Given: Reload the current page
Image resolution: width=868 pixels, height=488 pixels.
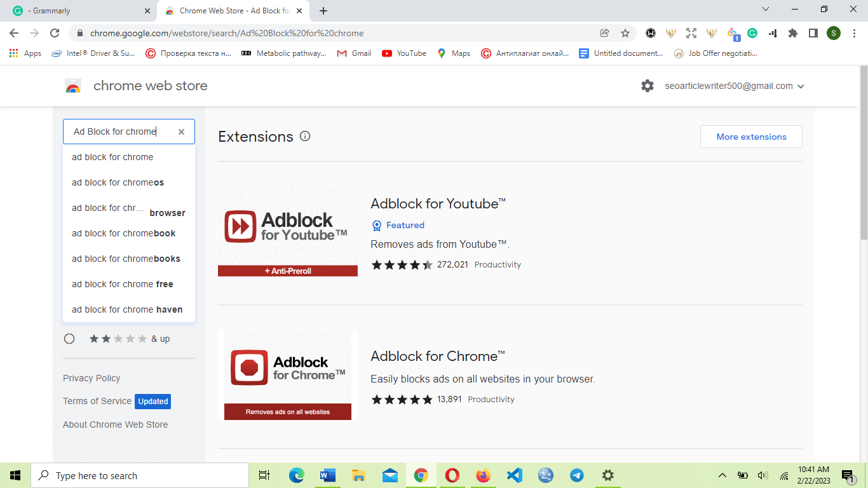Looking at the screenshot, I should click(x=55, y=33).
